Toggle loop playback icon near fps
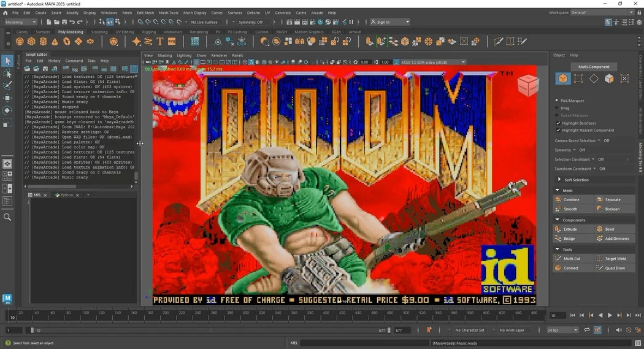Image resolution: width=644 pixels, height=349 pixels. (587, 330)
